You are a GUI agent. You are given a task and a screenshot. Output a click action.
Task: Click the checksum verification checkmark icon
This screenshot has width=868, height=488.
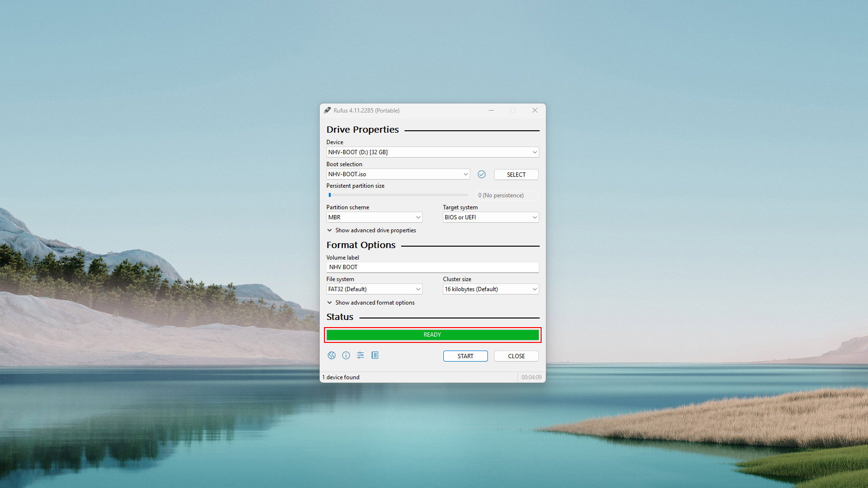(482, 174)
